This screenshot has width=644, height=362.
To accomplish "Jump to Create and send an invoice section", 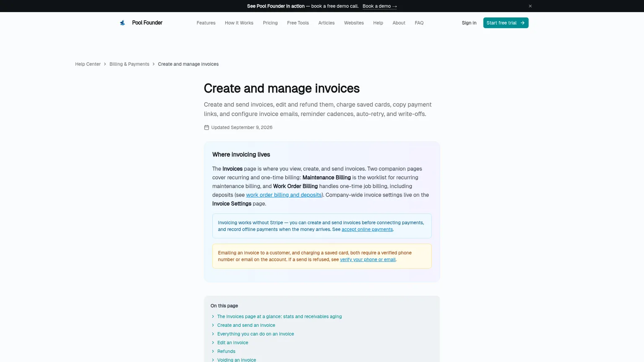I will point(246,325).
